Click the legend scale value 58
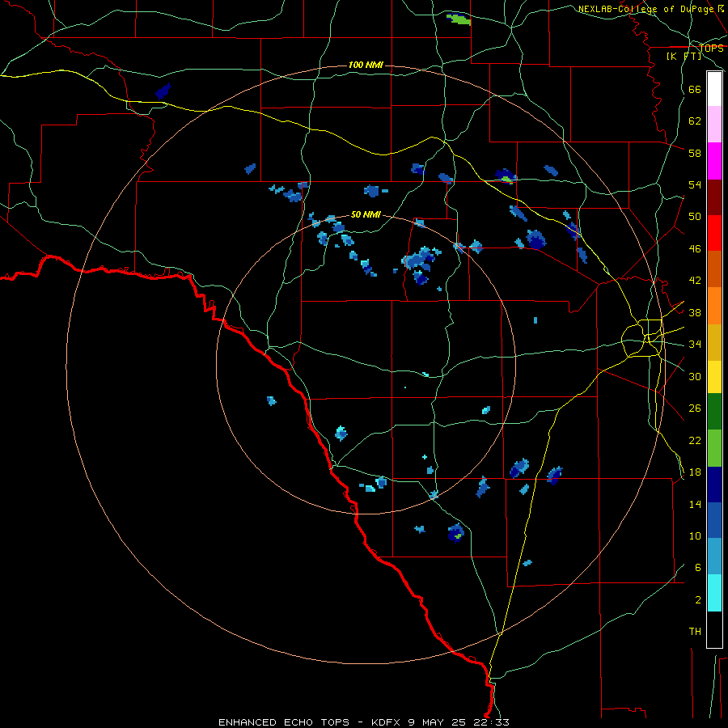The height and width of the screenshot is (728, 728). click(695, 153)
